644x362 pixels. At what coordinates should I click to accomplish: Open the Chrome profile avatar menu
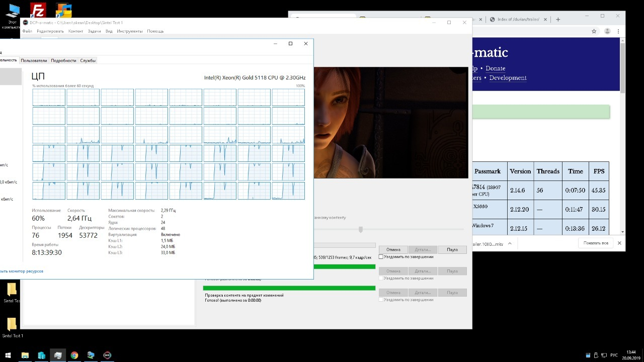tap(607, 31)
